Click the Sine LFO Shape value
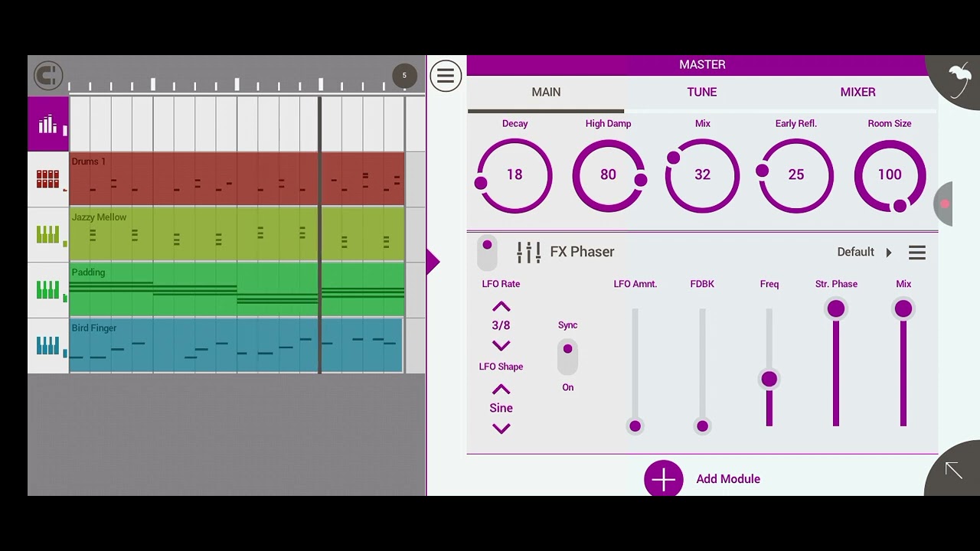 click(x=501, y=408)
